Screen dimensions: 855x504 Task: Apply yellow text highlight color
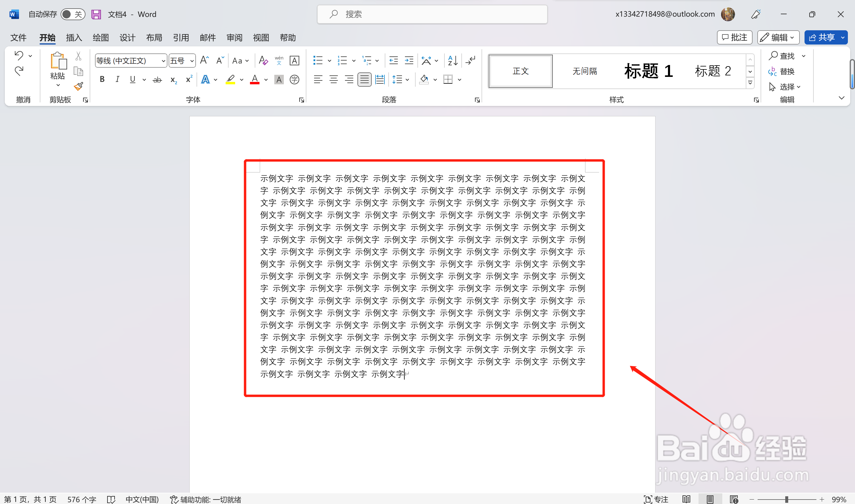click(x=230, y=80)
